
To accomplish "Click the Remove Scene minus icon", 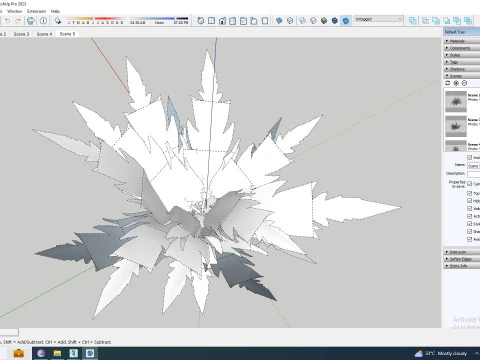I will coord(464,83).
